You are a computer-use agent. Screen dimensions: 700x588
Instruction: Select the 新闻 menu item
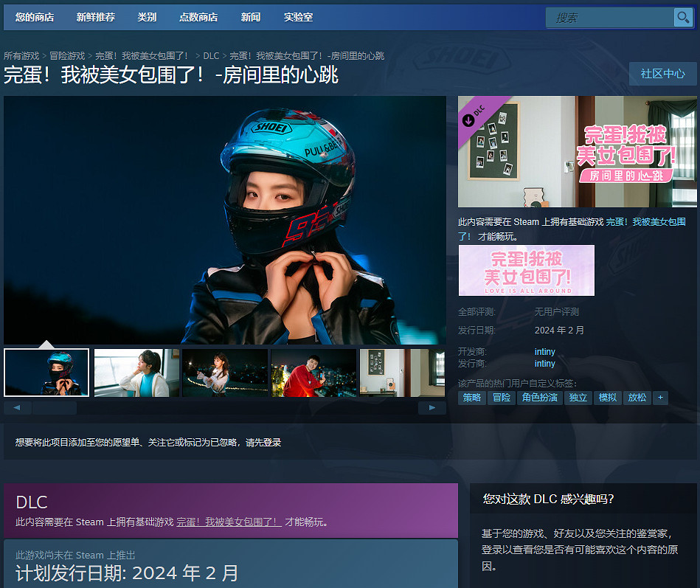point(250,16)
